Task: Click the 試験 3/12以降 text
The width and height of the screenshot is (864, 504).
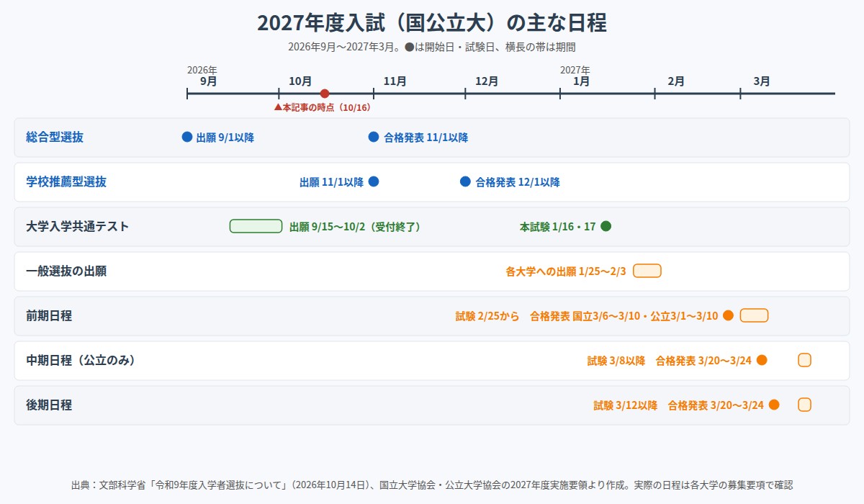Action: tap(626, 405)
